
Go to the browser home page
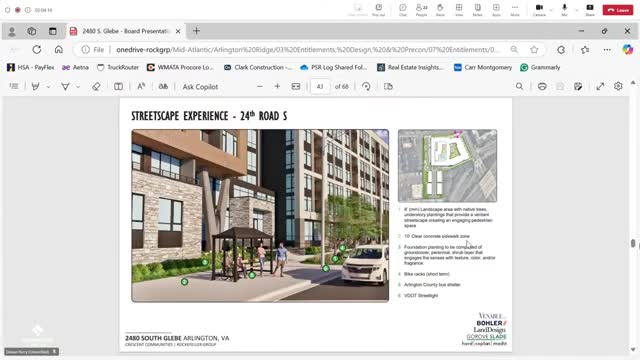pos(59,49)
